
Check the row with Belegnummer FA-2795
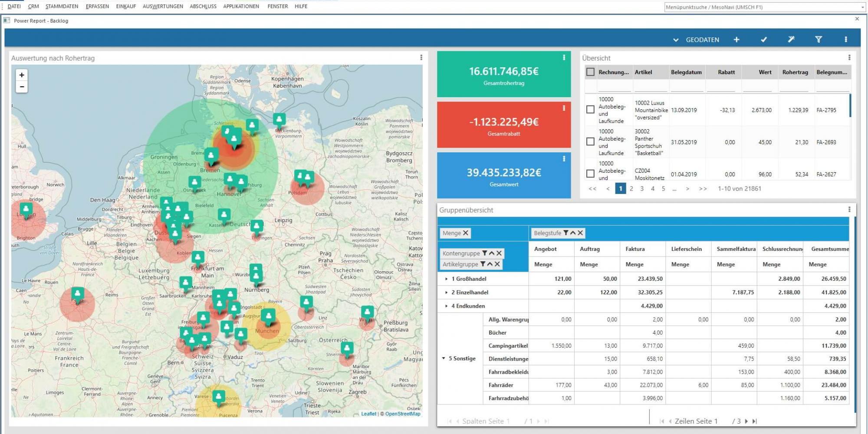click(x=590, y=109)
